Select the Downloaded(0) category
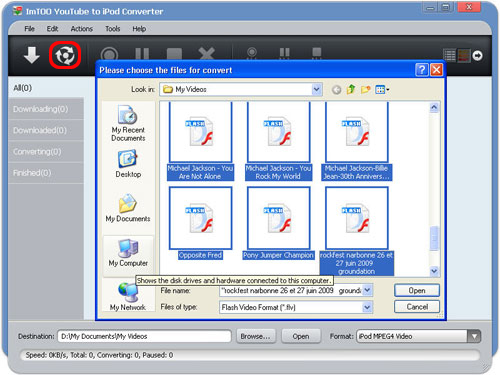 [46, 130]
